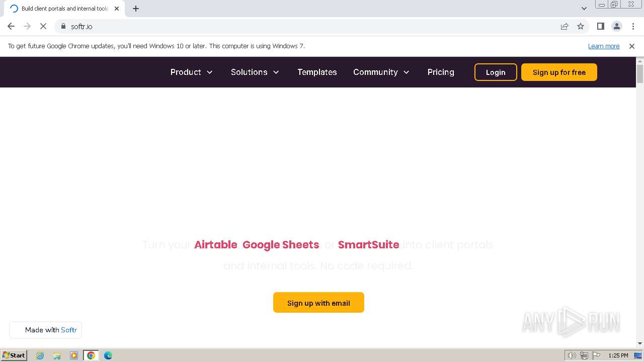644x362 pixels.
Task: Open the Pricing page
Action: tap(441, 72)
